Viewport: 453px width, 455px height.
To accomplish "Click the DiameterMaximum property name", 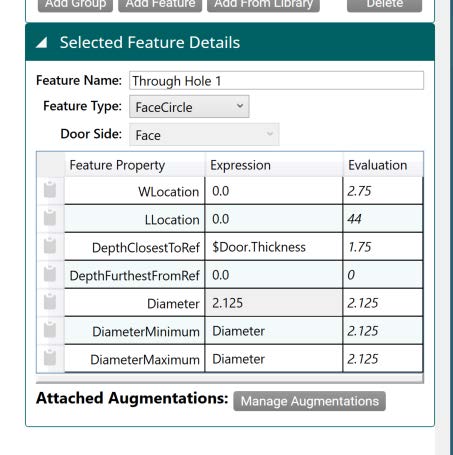I will point(145,360).
